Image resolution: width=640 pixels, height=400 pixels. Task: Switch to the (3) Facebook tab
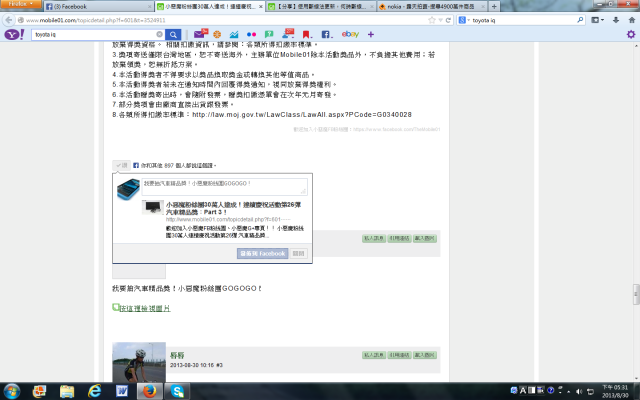(98, 7)
